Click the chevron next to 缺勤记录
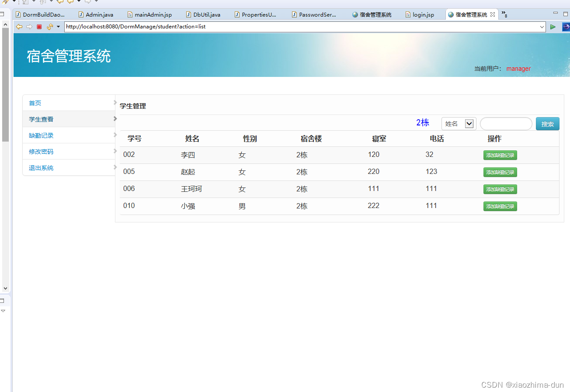Image resolution: width=570 pixels, height=392 pixels. click(115, 135)
